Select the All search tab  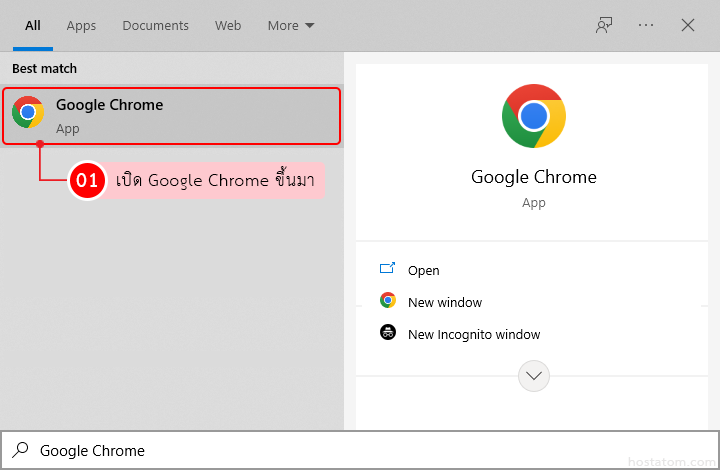click(32, 26)
